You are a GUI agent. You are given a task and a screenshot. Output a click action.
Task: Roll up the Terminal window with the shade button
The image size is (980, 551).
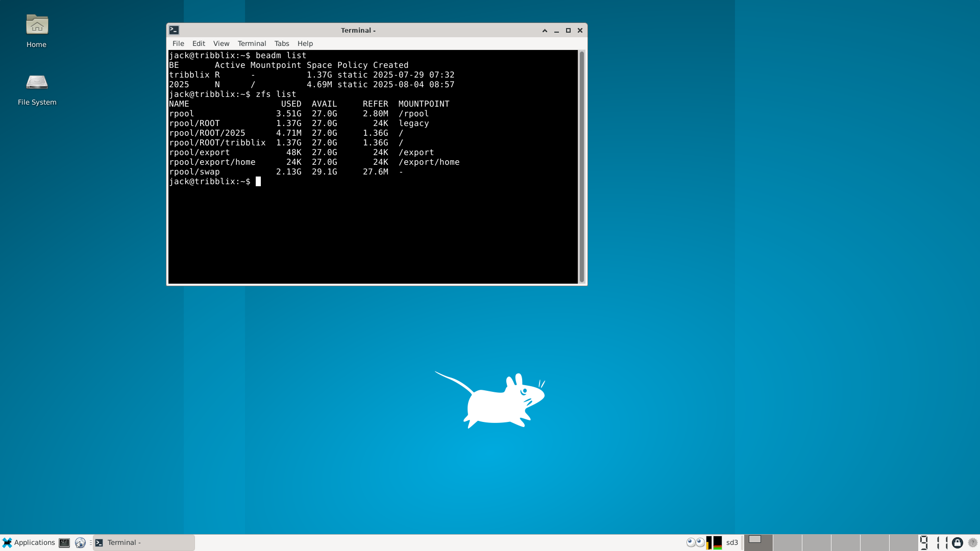pos(545,31)
